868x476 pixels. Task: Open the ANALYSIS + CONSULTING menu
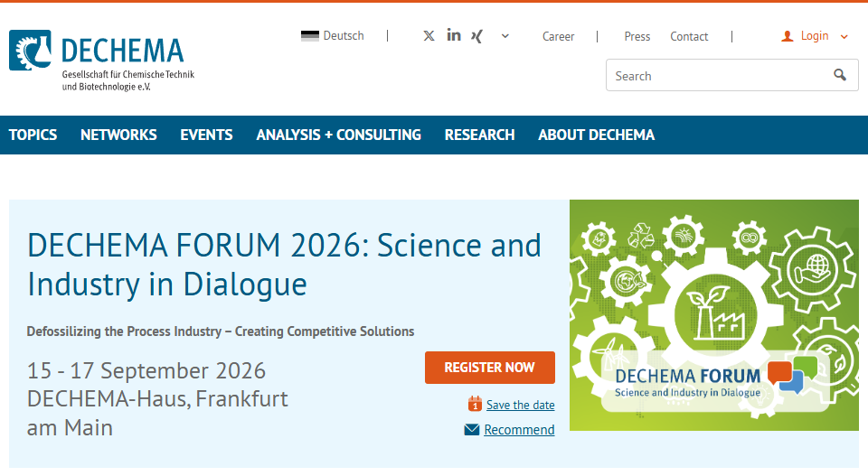point(338,135)
